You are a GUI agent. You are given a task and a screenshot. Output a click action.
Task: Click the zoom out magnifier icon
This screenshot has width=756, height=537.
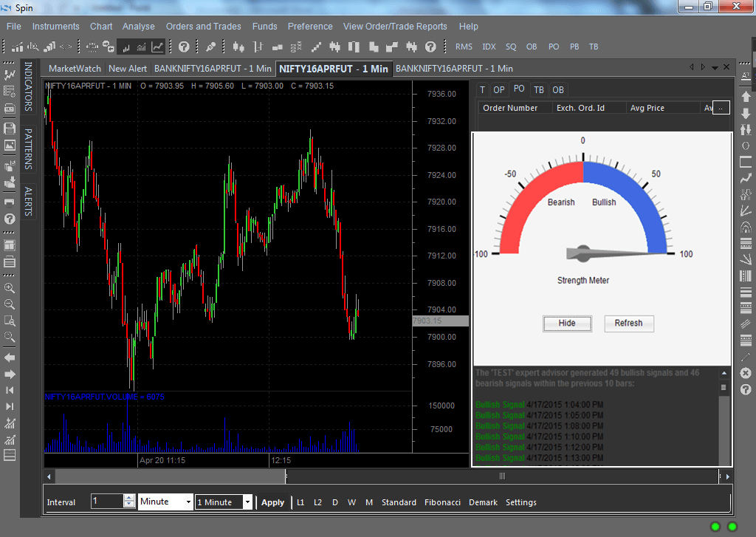pyautogui.click(x=10, y=304)
